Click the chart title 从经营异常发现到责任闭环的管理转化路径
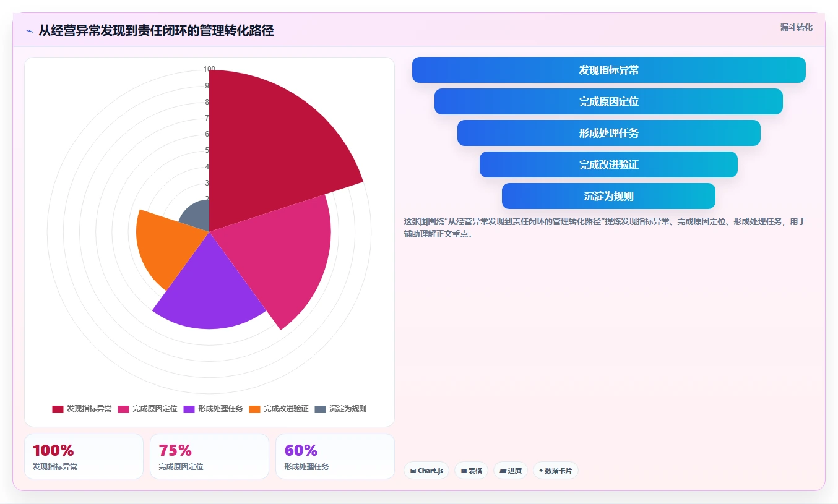 pos(156,30)
